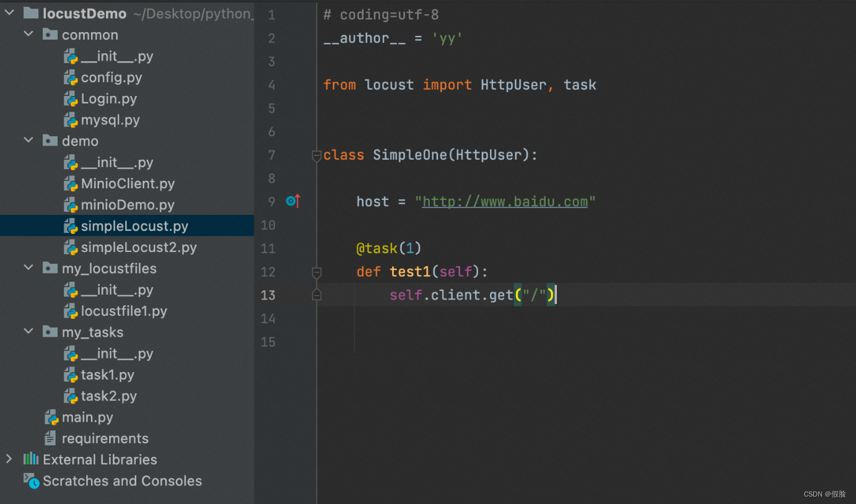
Task: Click the Python icon of MinioClient.py
Action: pyautogui.click(x=71, y=183)
